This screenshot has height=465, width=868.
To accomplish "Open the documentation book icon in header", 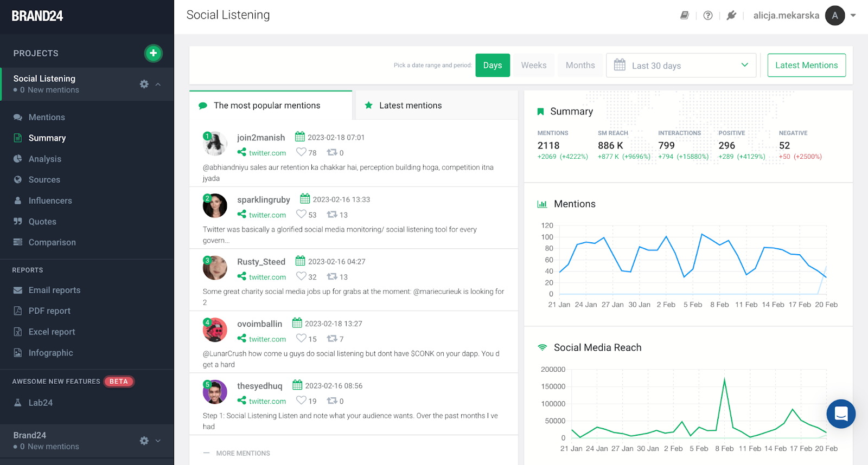I will click(685, 16).
